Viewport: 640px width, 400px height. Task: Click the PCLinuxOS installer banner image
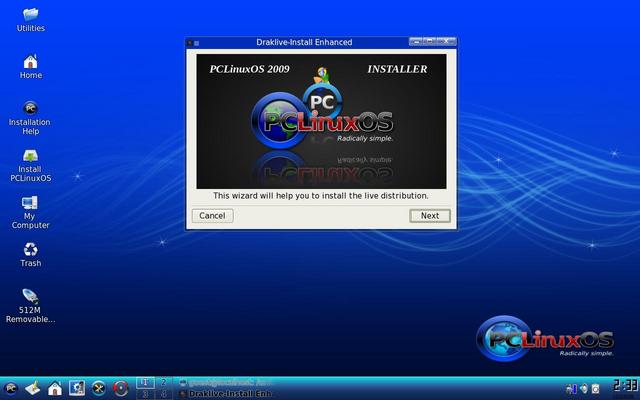321,121
